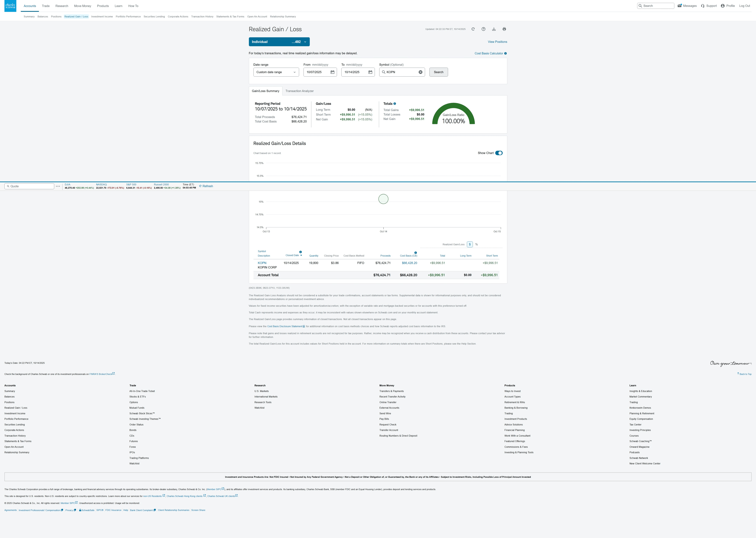The height and width of the screenshot is (538, 756).
Task: Open the Messages envelope icon
Action: coord(680,6)
